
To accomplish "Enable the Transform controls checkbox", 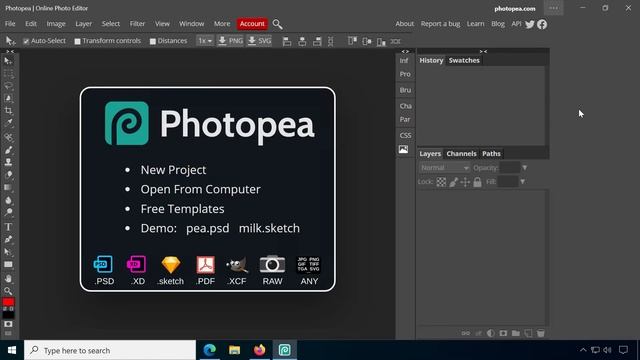I will 78,41.
